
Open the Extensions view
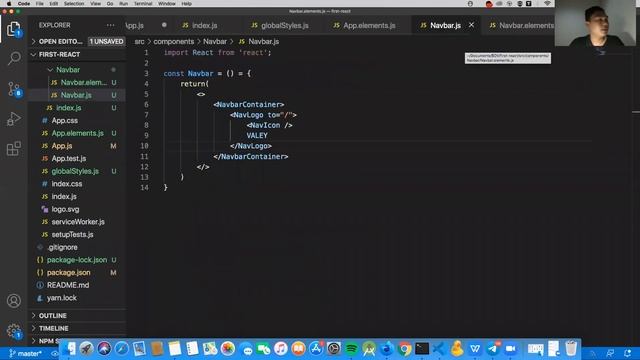[x=14, y=149]
